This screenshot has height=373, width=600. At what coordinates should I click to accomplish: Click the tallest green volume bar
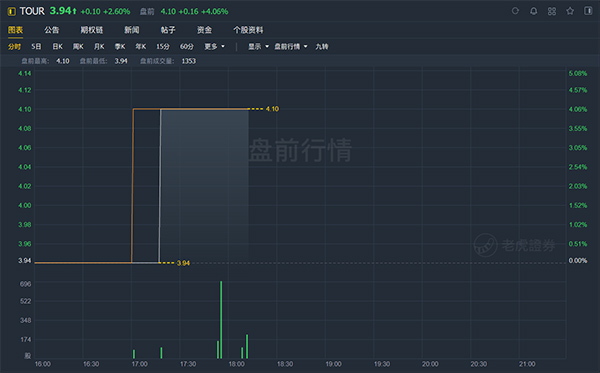(x=221, y=320)
